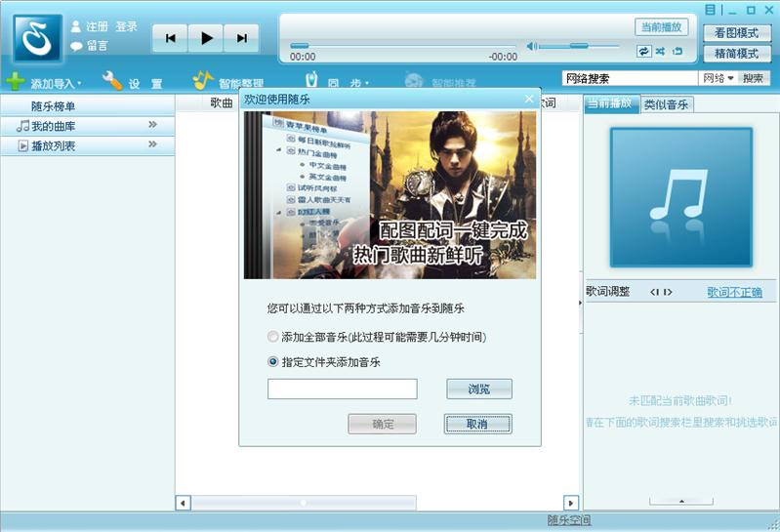Select 指定文件夹添加音乐 radio option
Screen dimensions: 780x532
point(272,361)
